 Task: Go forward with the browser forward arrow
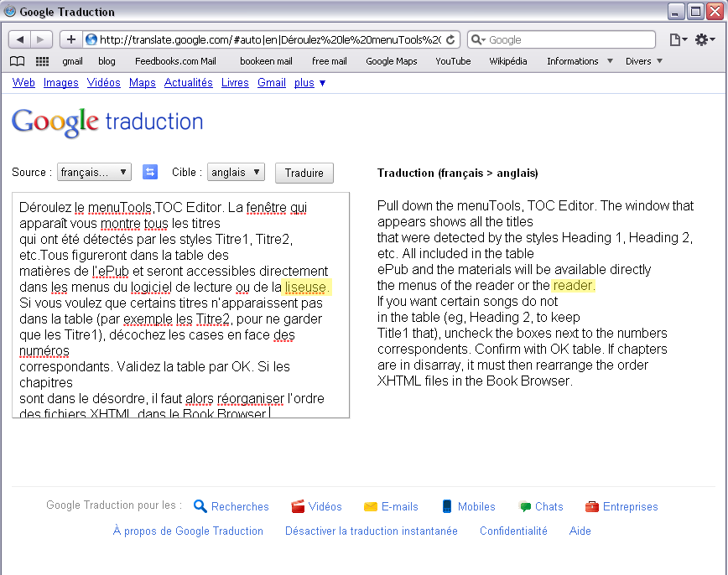pos(40,39)
